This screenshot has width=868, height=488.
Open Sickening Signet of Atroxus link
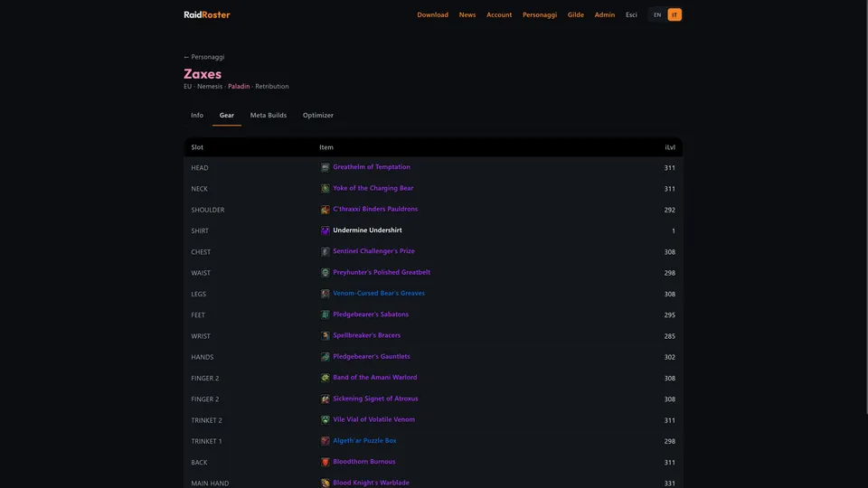(x=375, y=399)
